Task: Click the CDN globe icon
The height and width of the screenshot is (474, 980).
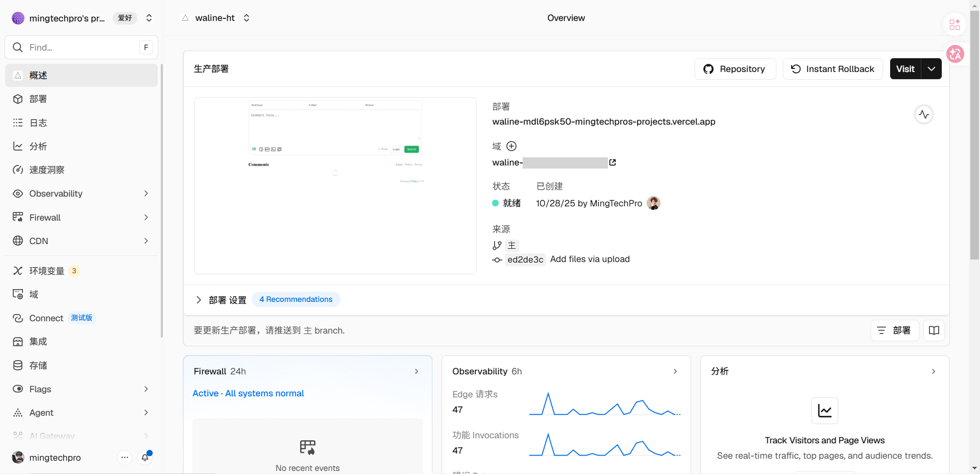Action: pyautogui.click(x=18, y=241)
